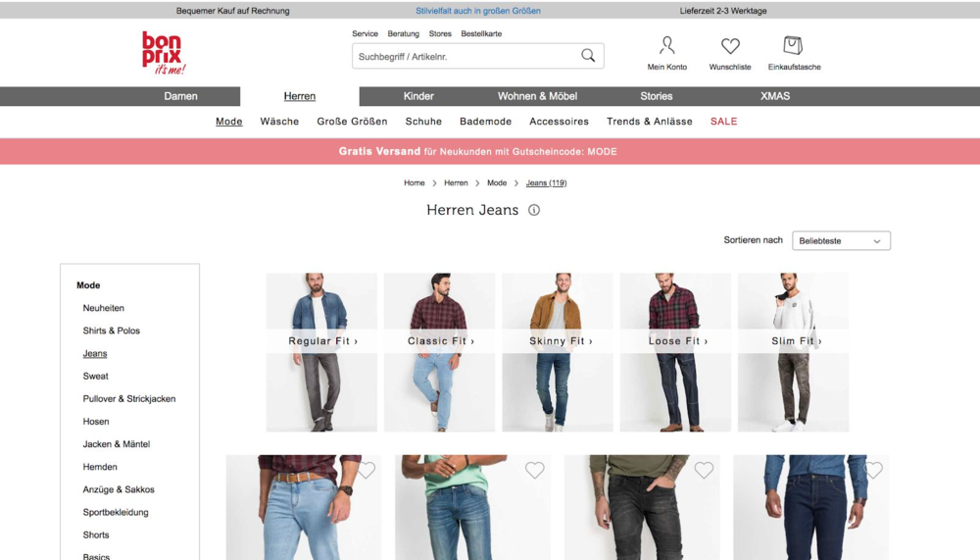Open the Wäsche submenu item

click(279, 122)
